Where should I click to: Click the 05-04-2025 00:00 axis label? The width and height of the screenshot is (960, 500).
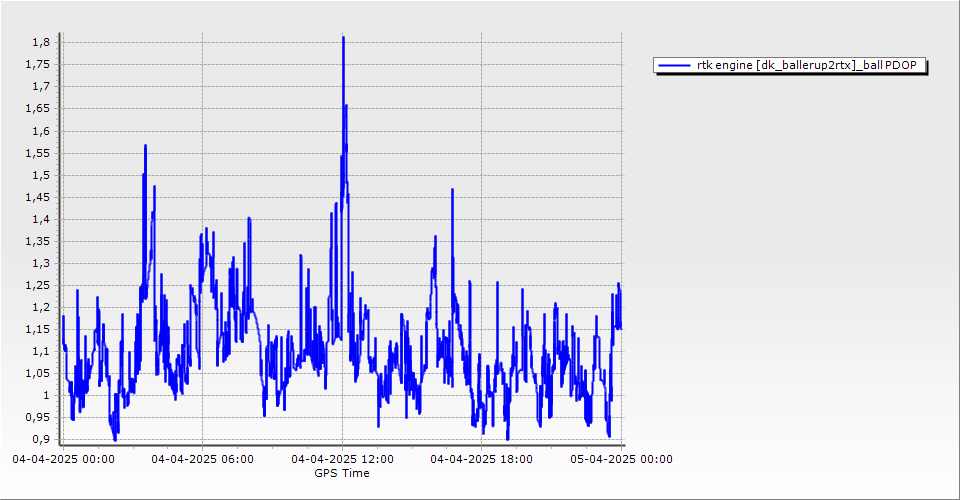[621, 459]
